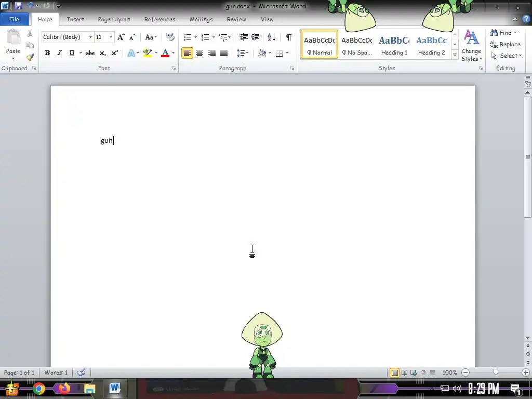Click the proofing check icon in status bar
Screen dimensions: 532x399
pyautogui.click(x=81, y=373)
